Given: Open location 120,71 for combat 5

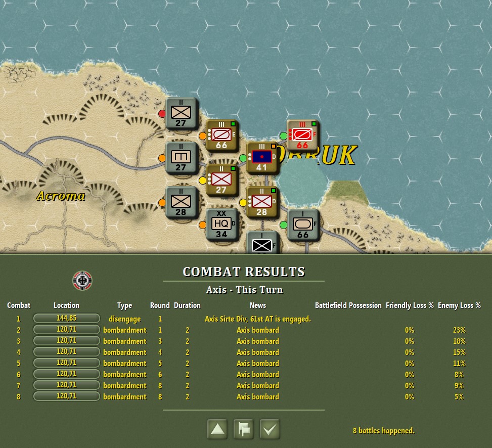Looking at the screenshot, I should [x=67, y=363].
